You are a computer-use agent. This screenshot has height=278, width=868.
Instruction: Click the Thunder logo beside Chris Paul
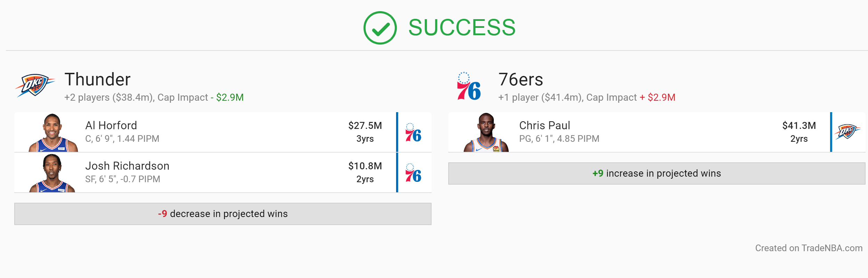[x=847, y=132]
